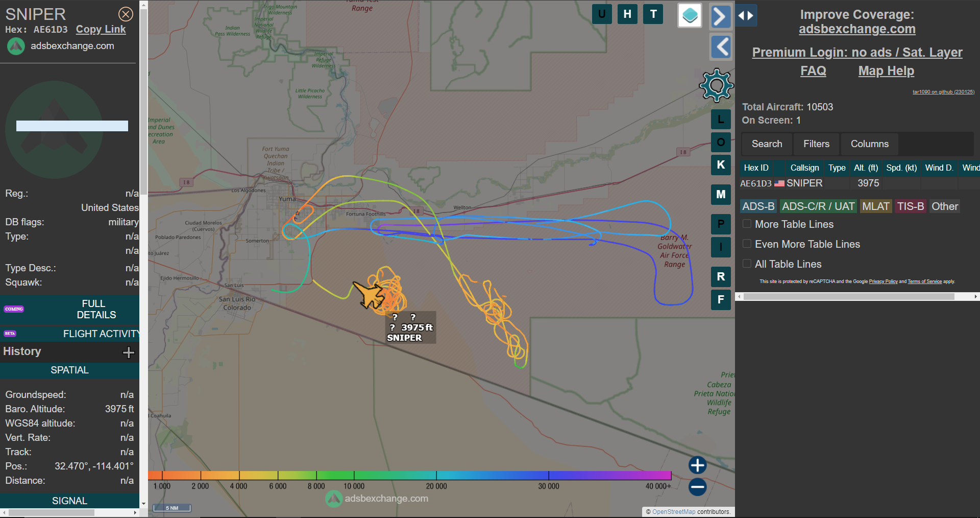Sort table by Callsign column
The height and width of the screenshot is (518, 980).
pos(804,168)
